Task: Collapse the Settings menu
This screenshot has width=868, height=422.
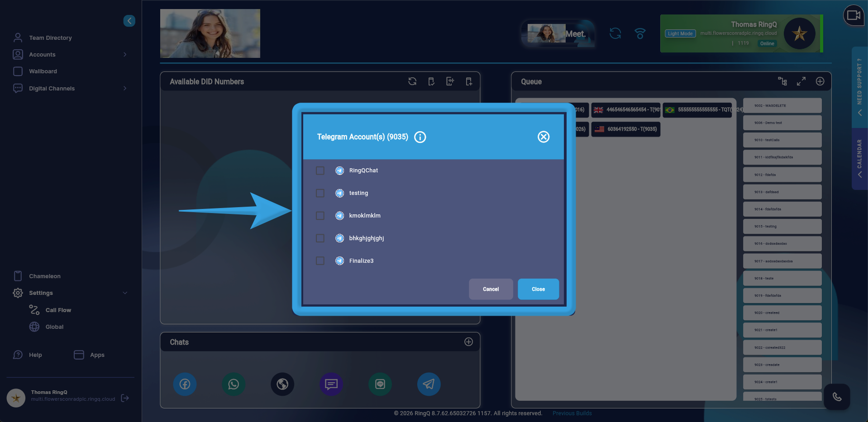Action: pyautogui.click(x=125, y=293)
